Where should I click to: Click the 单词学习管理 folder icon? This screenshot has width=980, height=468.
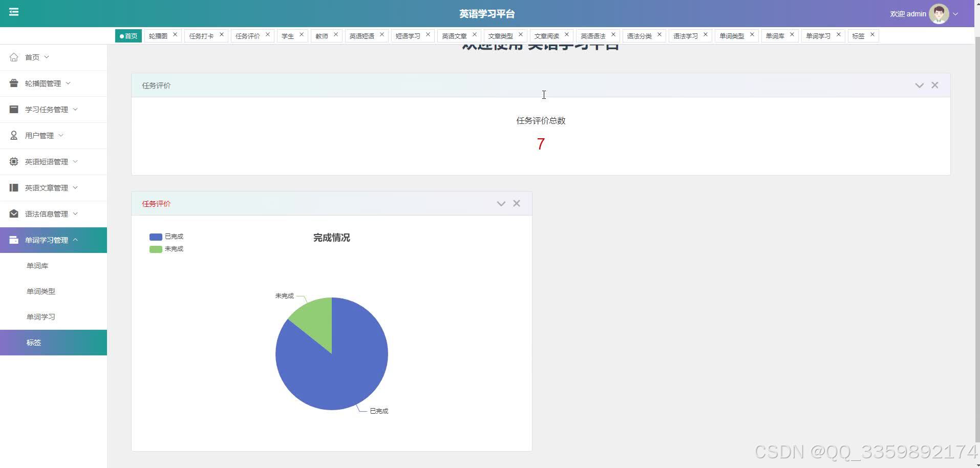(x=14, y=240)
